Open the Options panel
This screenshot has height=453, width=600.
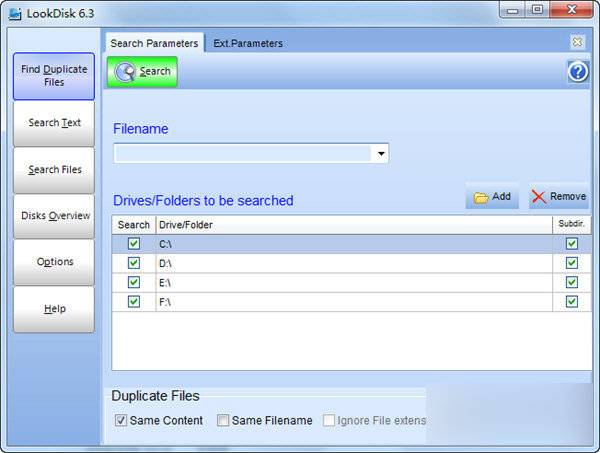[54, 262]
